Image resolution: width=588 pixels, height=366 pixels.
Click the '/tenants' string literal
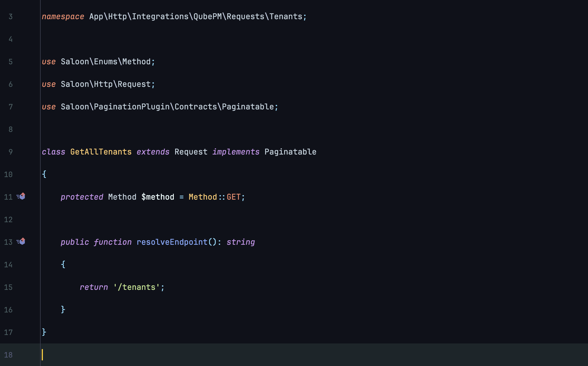click(x=139, y=287)
